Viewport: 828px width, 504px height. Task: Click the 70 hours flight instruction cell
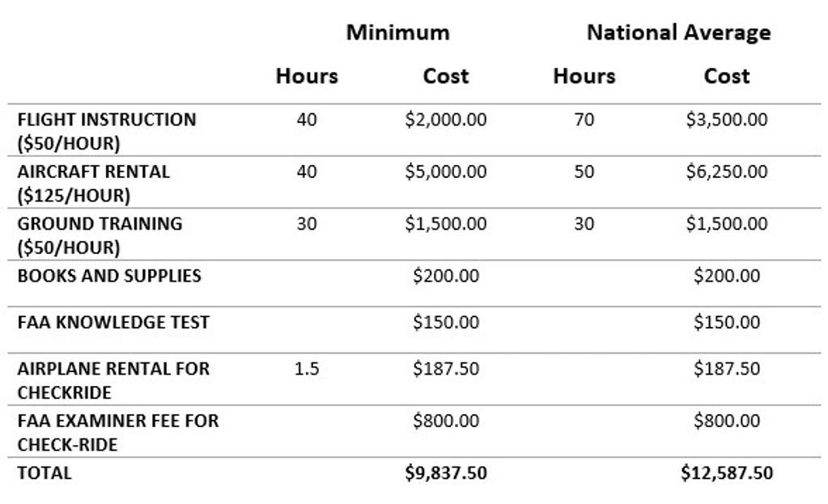pyautogui.click(x=584, y=121)
